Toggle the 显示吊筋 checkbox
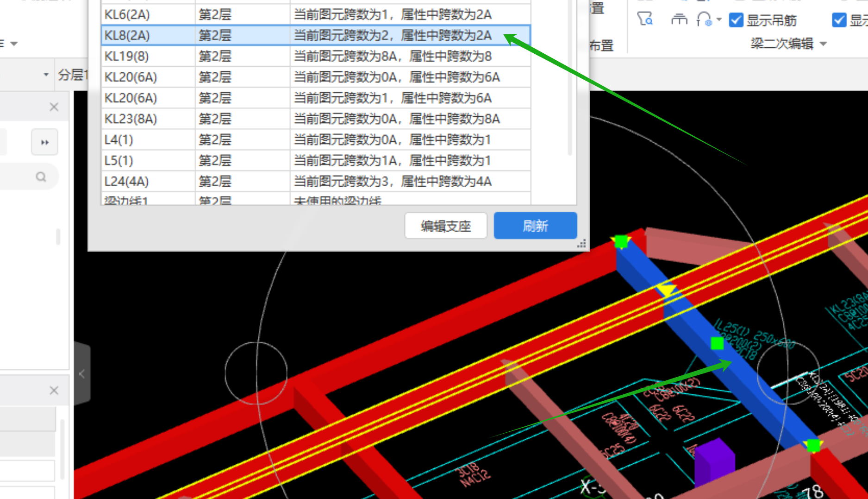 point(736,20)
